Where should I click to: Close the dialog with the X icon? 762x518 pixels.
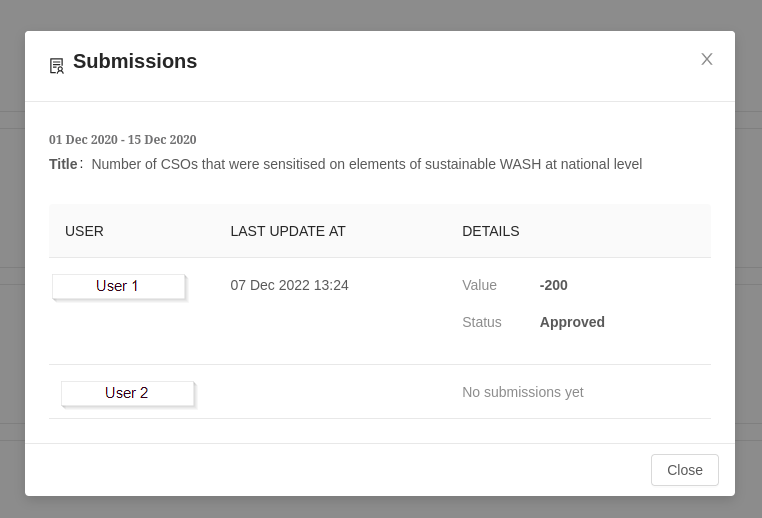coord(707,59)
